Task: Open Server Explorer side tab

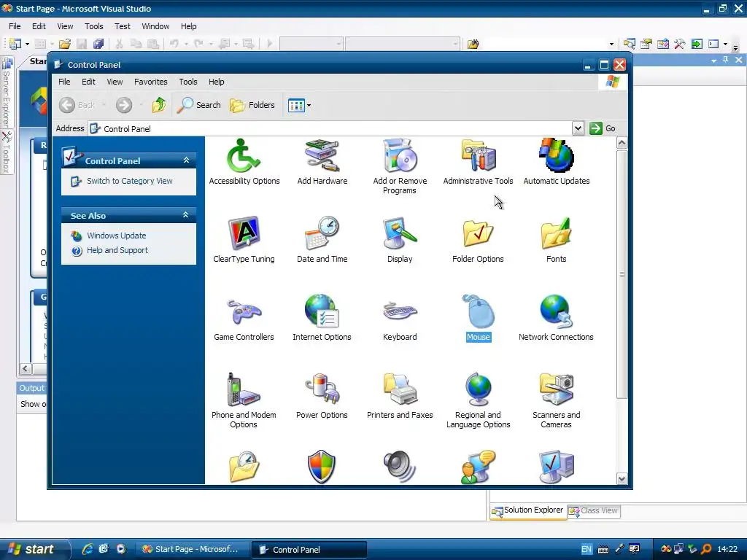Action: (7, 93)
